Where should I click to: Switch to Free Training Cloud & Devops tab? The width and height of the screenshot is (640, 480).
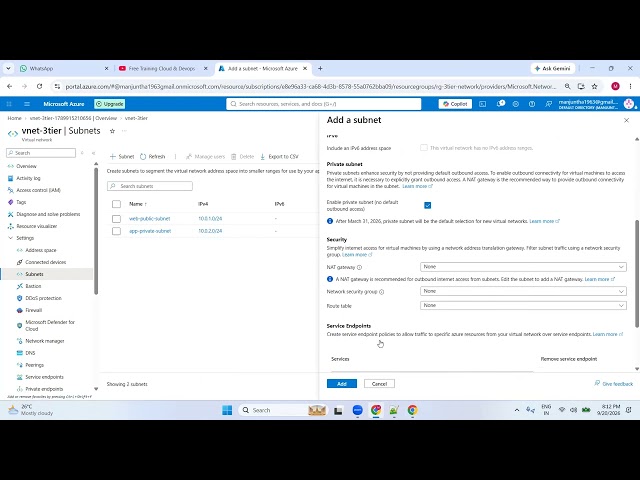(x=162, y=69)
